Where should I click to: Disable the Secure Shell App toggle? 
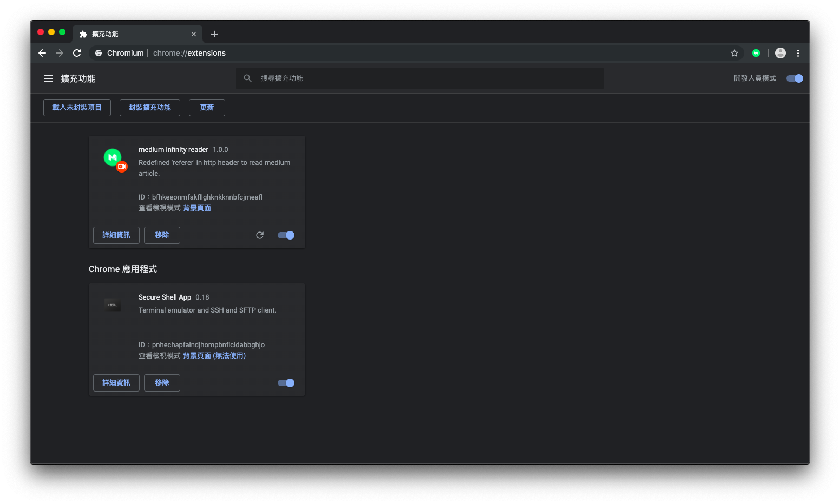click(286, 383)
